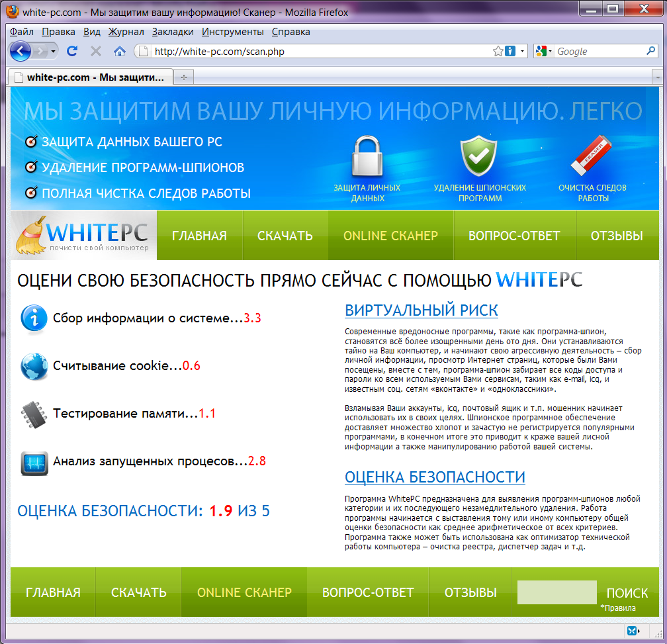Open the Виртуальный Риск heading link
Screen dimensions: 667x644
(x=421, y=310)
